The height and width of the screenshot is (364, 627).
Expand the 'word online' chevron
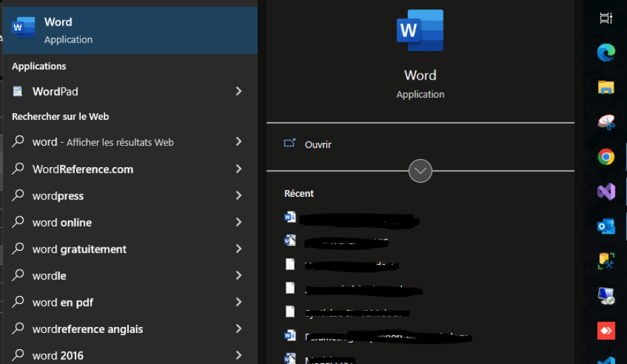tap(239, 222)
